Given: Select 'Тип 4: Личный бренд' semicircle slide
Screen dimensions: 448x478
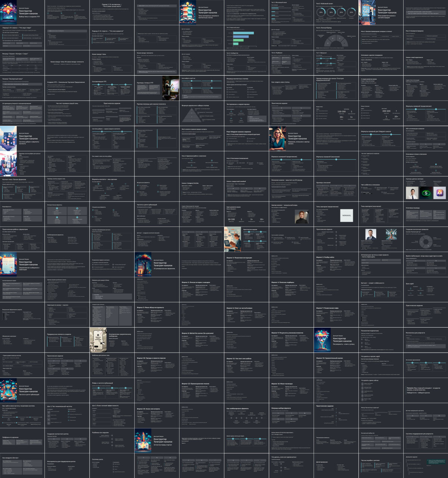Looking at the screenshot, I should pyautogui.click(x=336, y=38).
